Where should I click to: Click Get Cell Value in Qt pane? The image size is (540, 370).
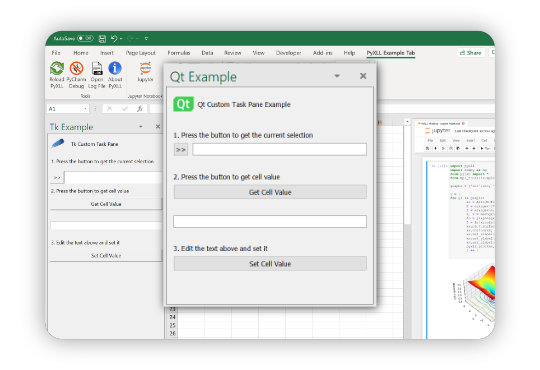point(270,192)
